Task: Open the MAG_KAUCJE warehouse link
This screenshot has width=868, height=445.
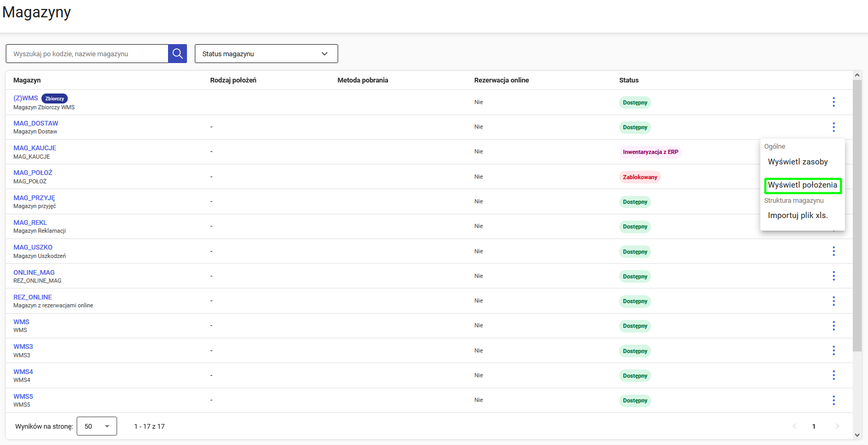Action: [x=35, y=148]
